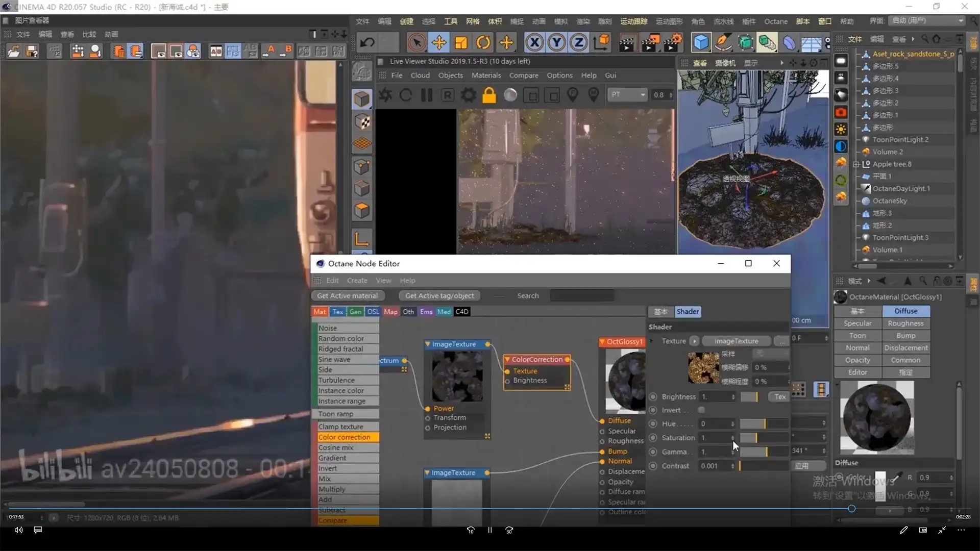Open Live Viewer settings gear icon
The image size is (980, 551).
pos(468,95)
